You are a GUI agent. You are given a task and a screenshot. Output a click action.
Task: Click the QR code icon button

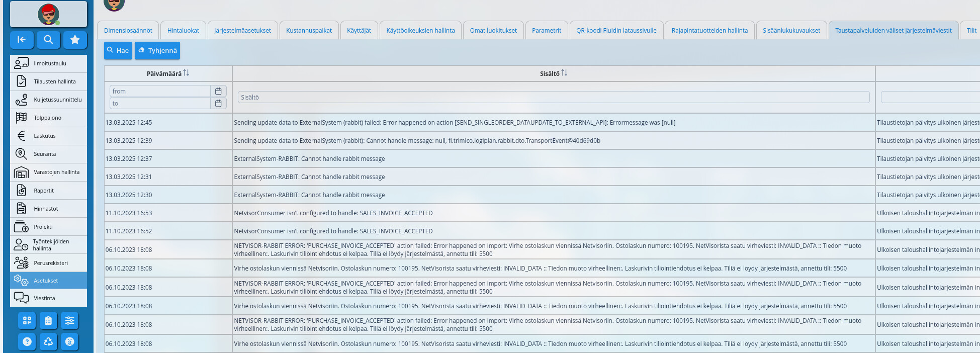pyautogui.click(x=27, y=320)
